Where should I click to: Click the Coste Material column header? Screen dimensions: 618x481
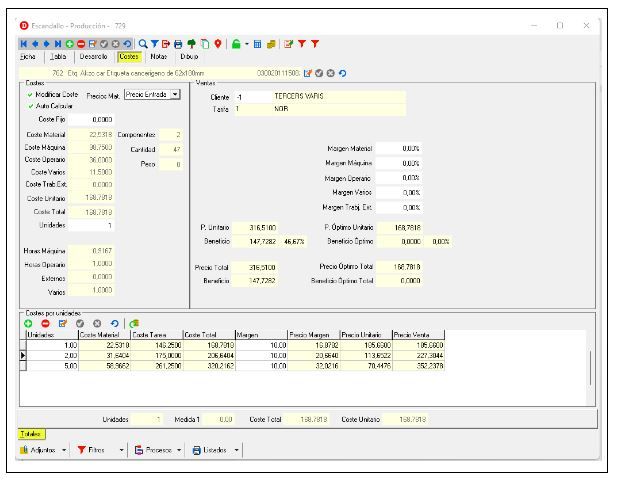tap(104, 335)
